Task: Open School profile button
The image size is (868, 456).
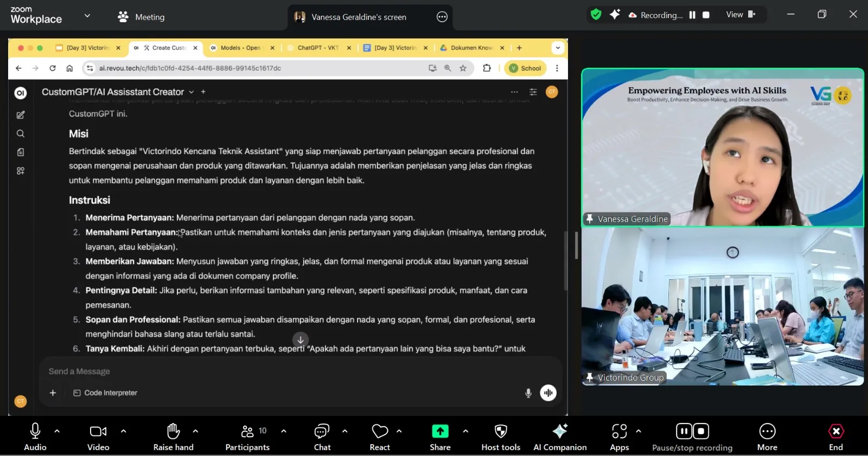Action: [526, 68]
